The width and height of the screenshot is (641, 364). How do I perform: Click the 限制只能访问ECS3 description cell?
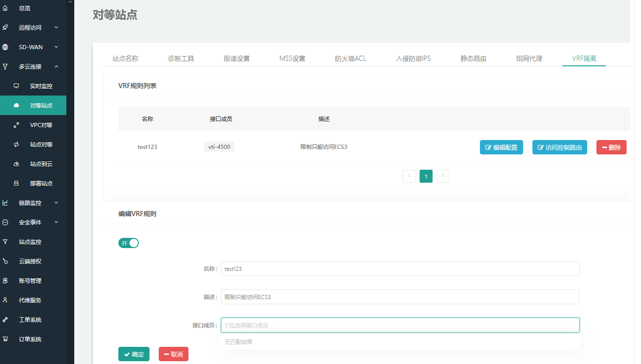coord(324,147)
